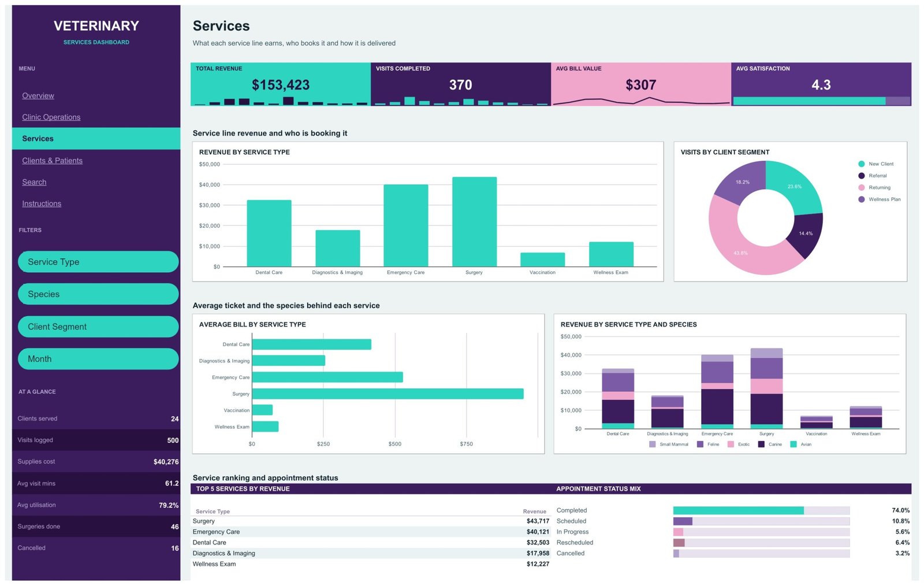Click the Visits Completed 370 card
The height and width of the screenshot is (586, 924).
(461, 84)
